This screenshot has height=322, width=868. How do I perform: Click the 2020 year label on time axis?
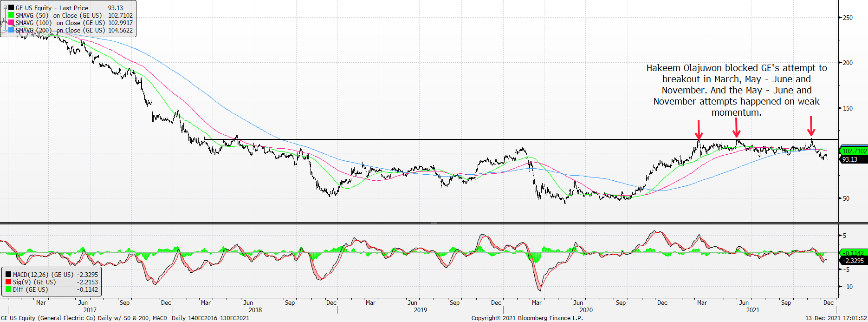point(586,310)
